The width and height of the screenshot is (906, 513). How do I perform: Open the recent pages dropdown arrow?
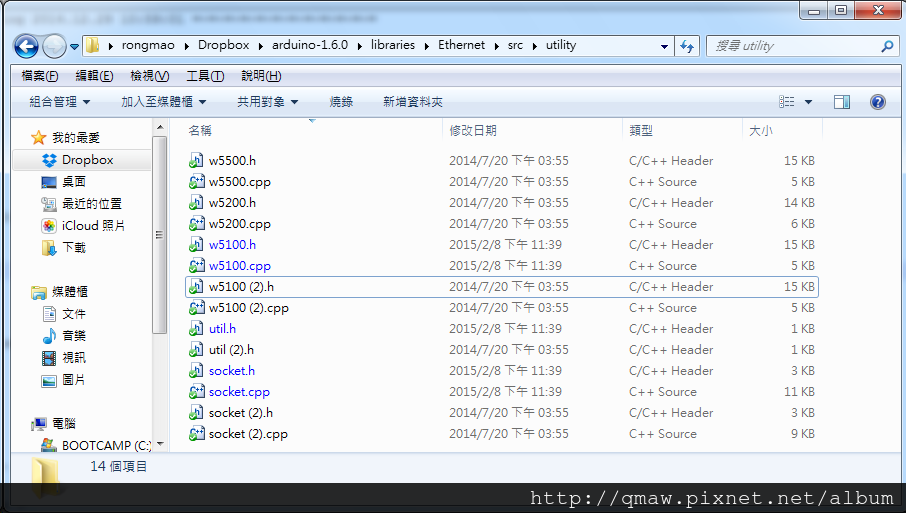coord(75,46)
